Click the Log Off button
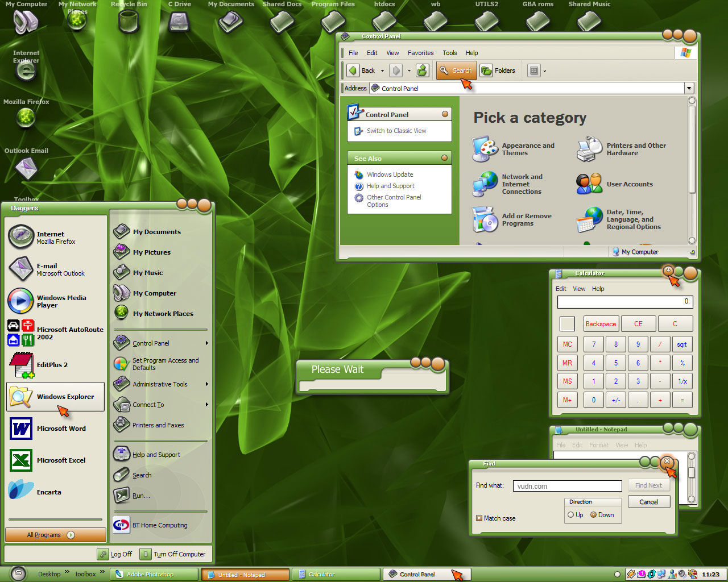The width and height of the screenshot is (728, 582). coord(115,554)
